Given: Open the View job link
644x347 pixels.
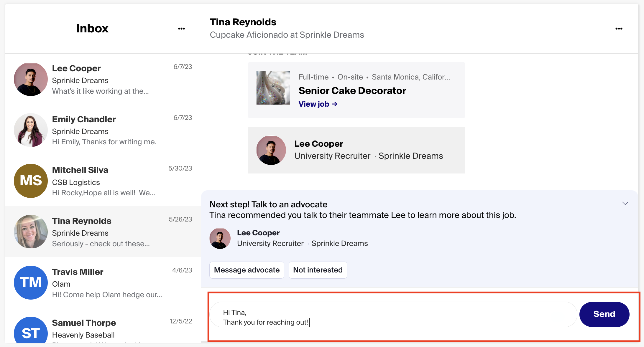Looking at the screenshot, I should click(318, 104).
